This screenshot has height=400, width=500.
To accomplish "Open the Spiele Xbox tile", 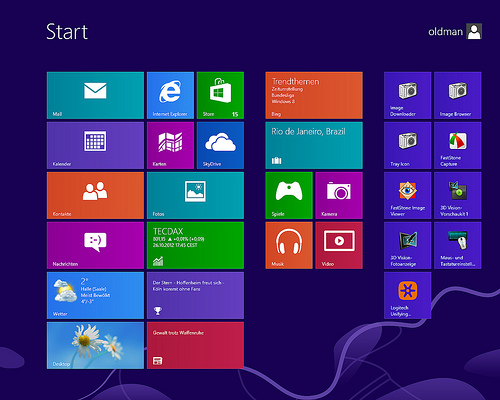I will click(x=289, y=195).
